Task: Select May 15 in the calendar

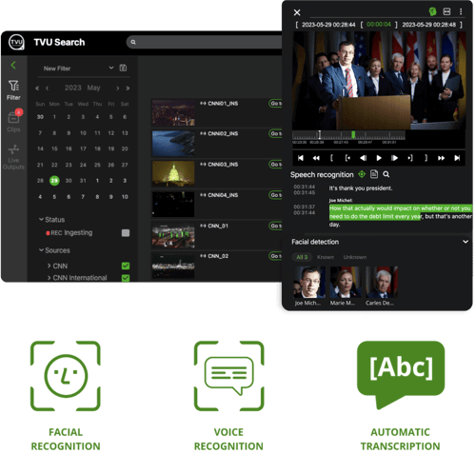Action: coord(54,148)
